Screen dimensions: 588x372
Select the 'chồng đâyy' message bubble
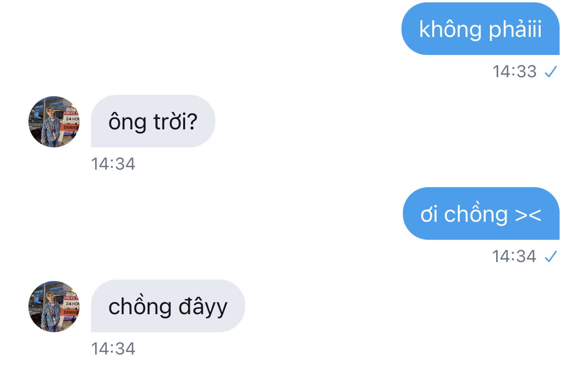pyautogui.click(x=168, y=306)
